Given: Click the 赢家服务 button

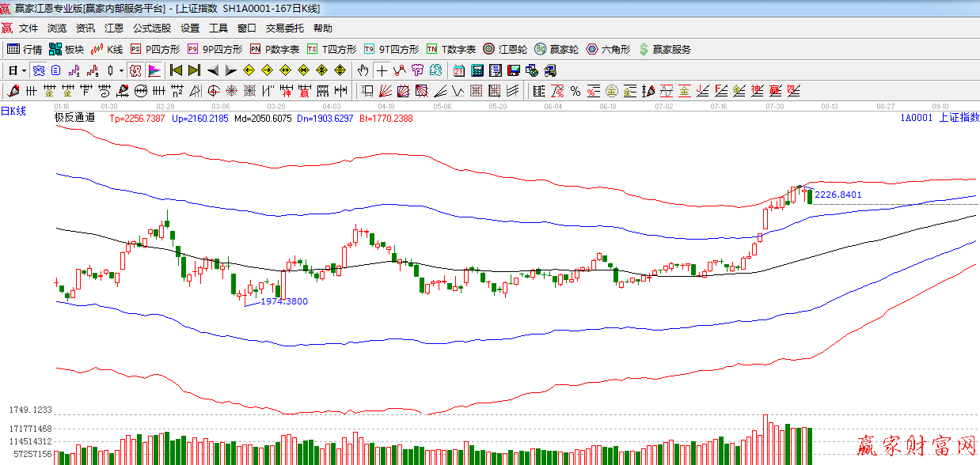Looking at the screenshot, I should (x=664, y=49).
